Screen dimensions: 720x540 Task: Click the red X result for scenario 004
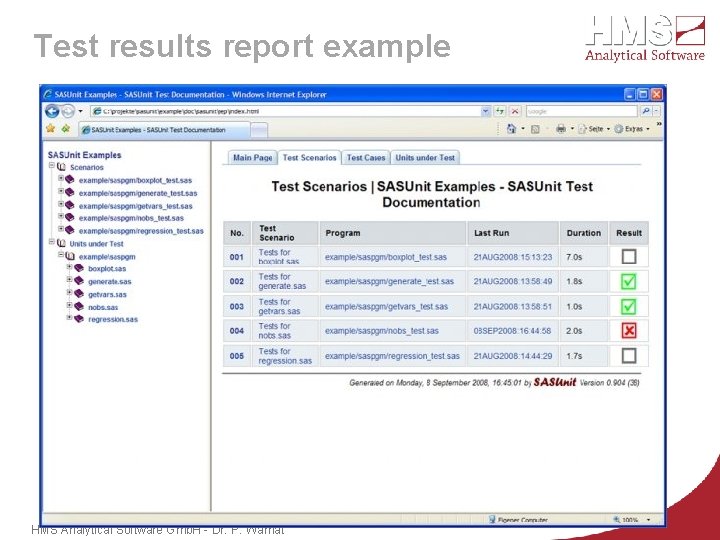(x=629, y=331)
